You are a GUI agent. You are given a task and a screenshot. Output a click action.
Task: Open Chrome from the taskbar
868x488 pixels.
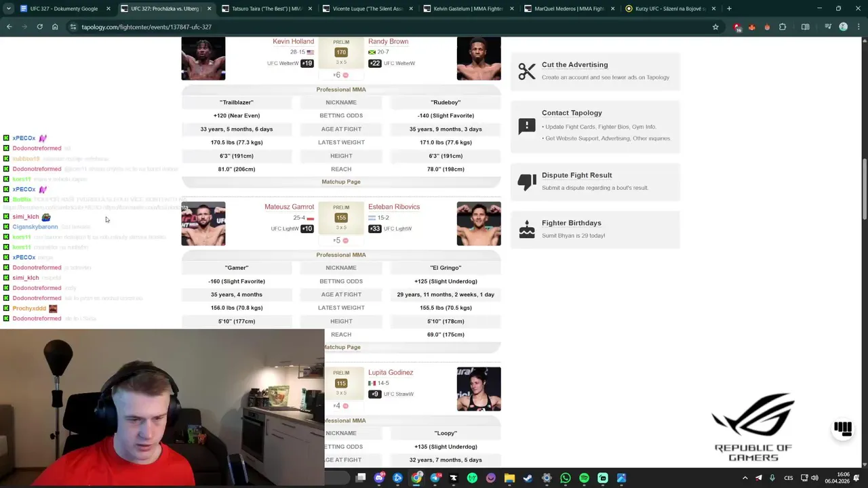[x=416, y=478]
